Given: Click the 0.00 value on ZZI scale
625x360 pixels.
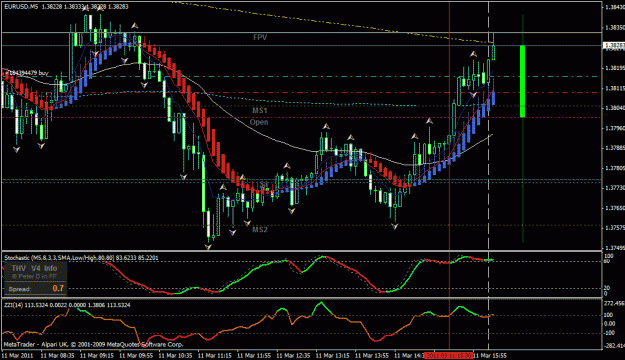Looking at the screenshot, I should [610, 324].
